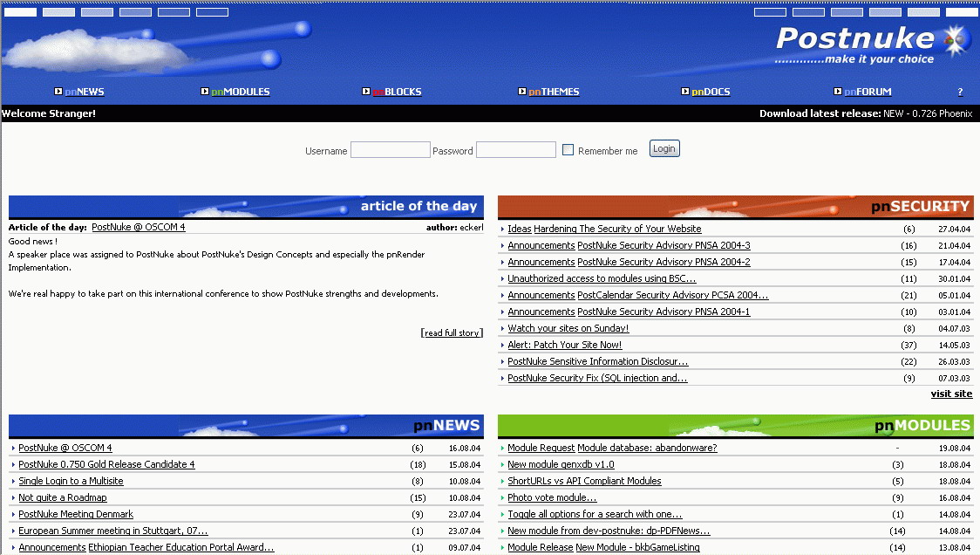This screenshot has height=555, width=980.
Task: Click the arrow icon beside pnDOCS
Action: point(685,92)
